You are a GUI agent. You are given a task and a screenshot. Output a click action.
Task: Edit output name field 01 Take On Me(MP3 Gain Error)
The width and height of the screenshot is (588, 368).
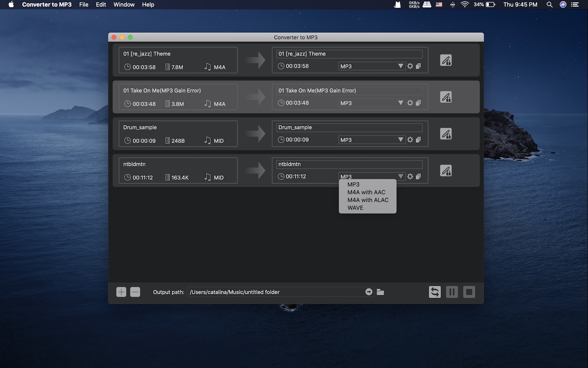click(x=350, y=91)
